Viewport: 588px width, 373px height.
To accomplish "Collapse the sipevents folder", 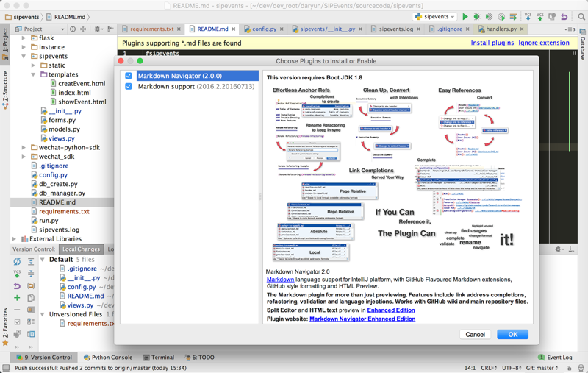I will pos(24,57).
